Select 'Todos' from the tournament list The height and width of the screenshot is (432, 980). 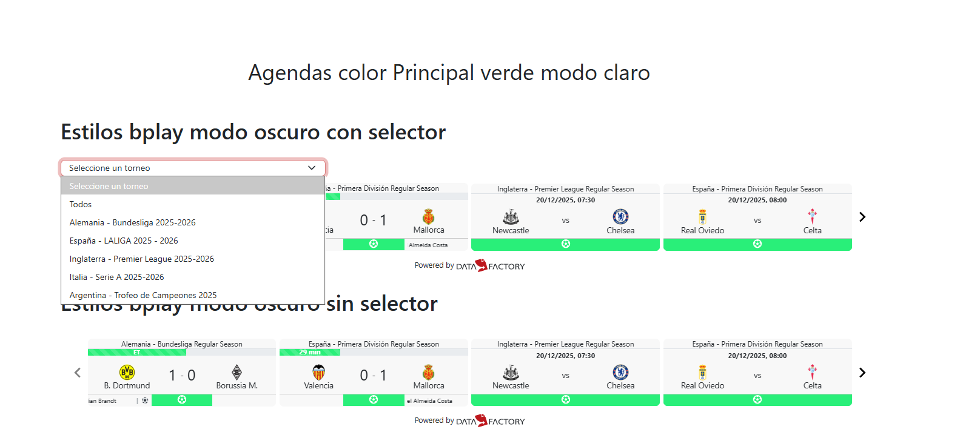(x=81, y=204)
